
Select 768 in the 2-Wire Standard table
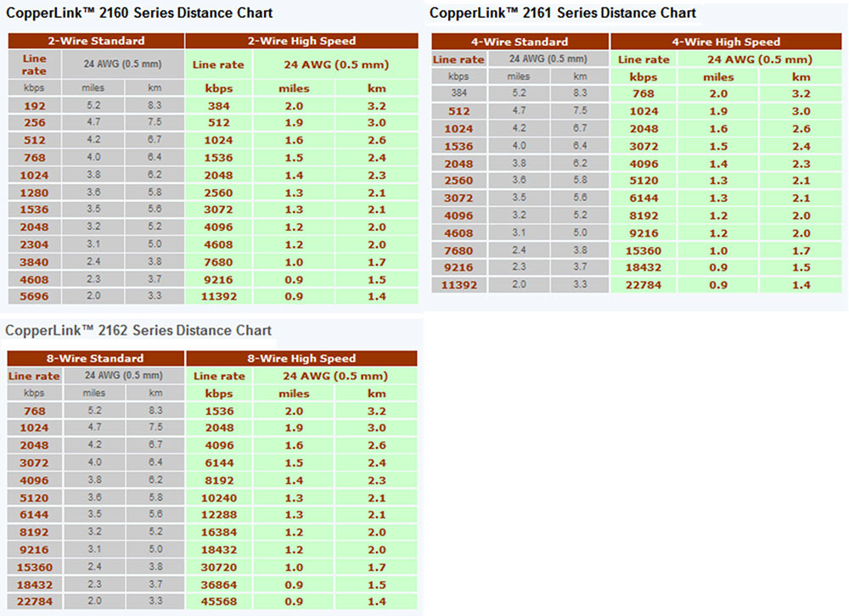pos(35,158)
